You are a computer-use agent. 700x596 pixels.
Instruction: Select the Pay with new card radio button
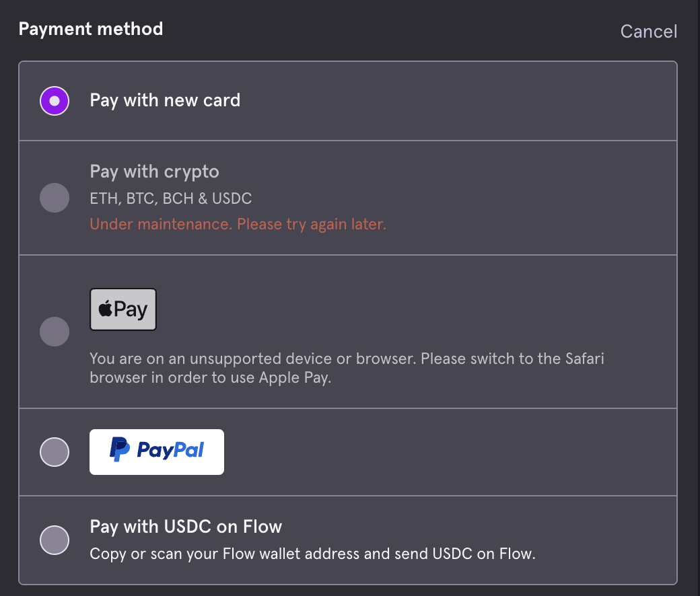(55, 101)
